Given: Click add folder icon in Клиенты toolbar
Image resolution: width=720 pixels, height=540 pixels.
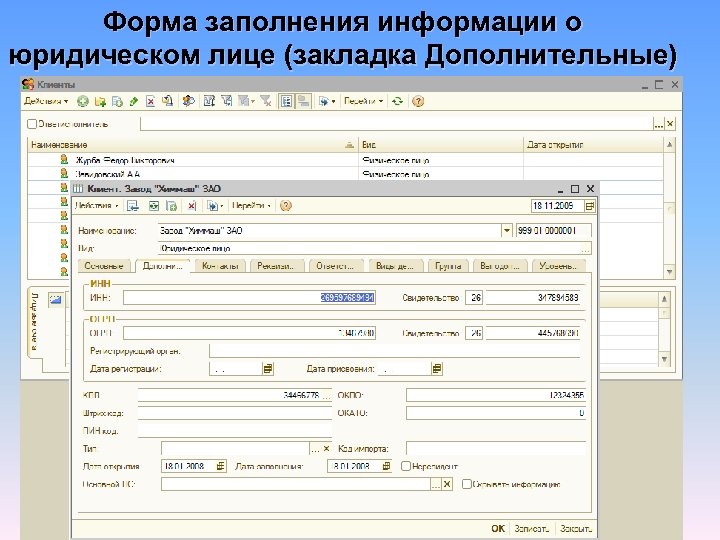Looking at the screenshot, I should (x=100, y=101).
